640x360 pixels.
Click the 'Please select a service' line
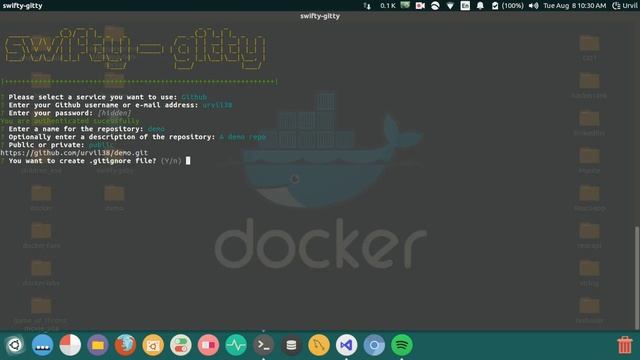pyautogui.click(x=104, y=97)
